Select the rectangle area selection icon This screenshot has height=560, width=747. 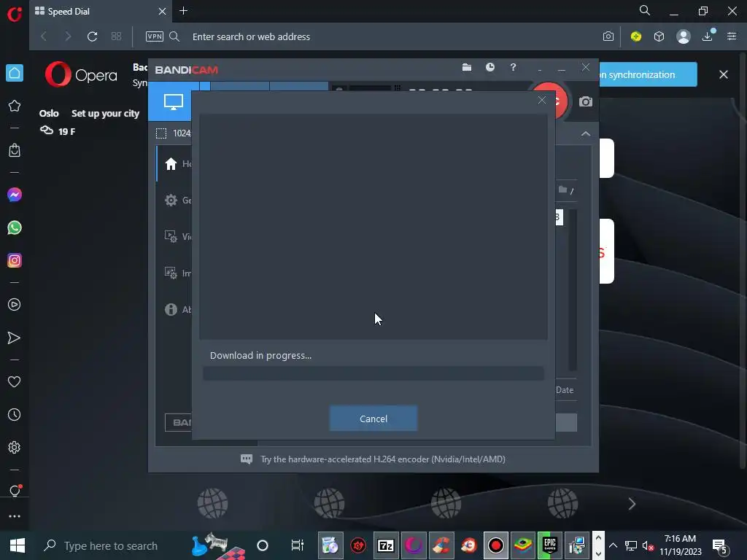point(161,133)
